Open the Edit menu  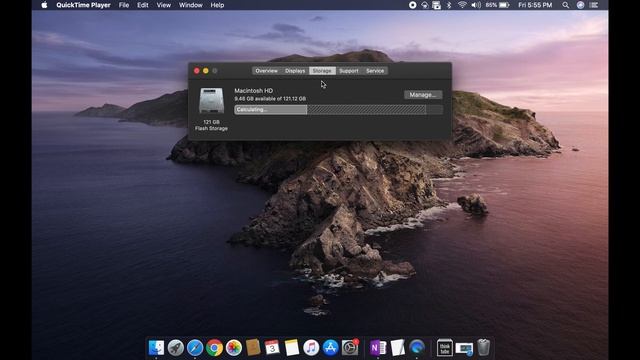[142, 5]
